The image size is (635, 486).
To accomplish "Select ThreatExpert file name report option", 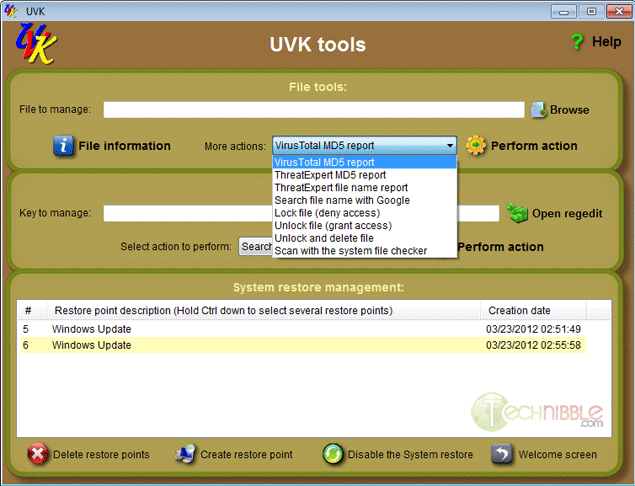I will pos(364,188).
